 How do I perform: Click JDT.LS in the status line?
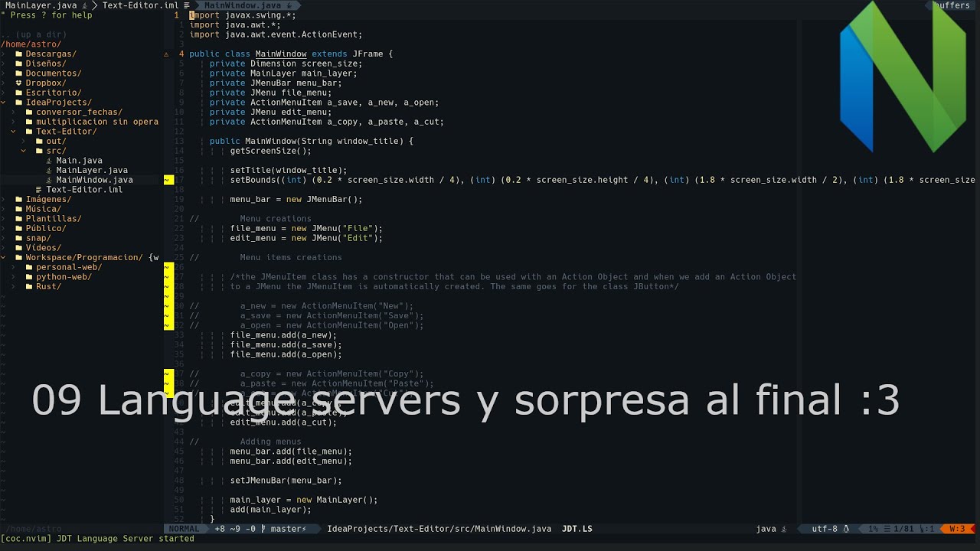[577, 529]
